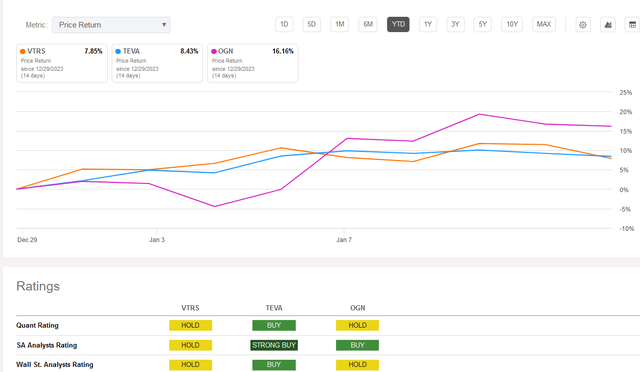Click the Ratings section heading
Viewport: 640px width, 372px height.
[38, 286]
